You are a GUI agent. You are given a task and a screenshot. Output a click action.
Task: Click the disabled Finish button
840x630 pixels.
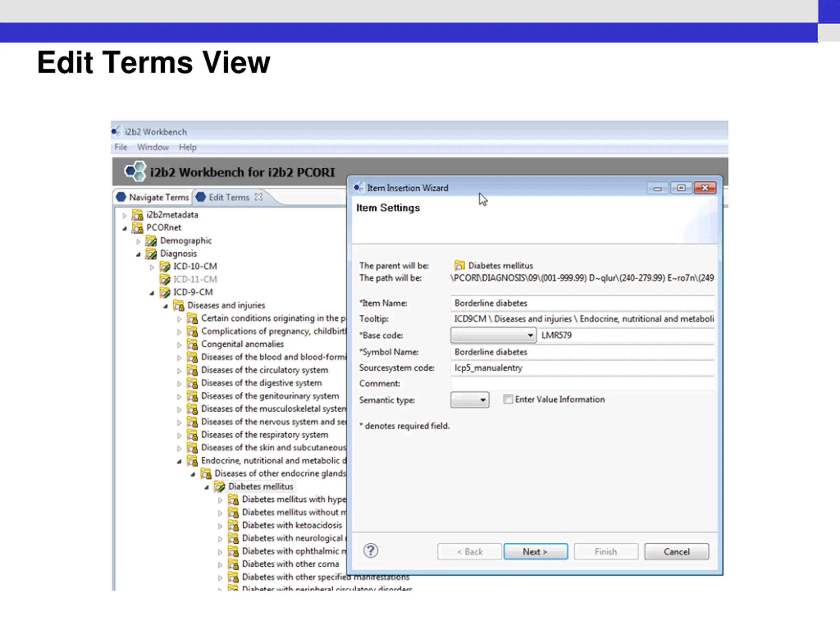[606, 551]
